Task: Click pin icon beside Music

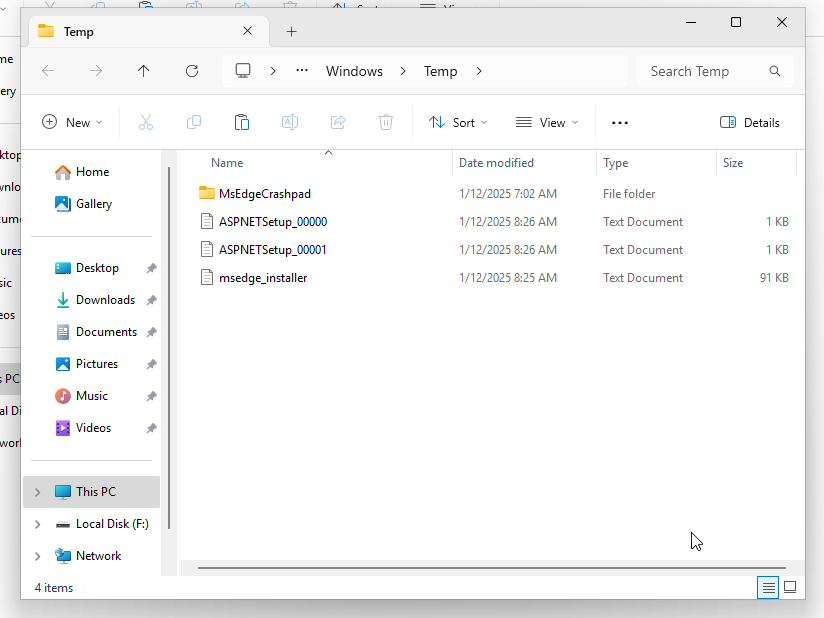Action: click(x=151, y=396)
